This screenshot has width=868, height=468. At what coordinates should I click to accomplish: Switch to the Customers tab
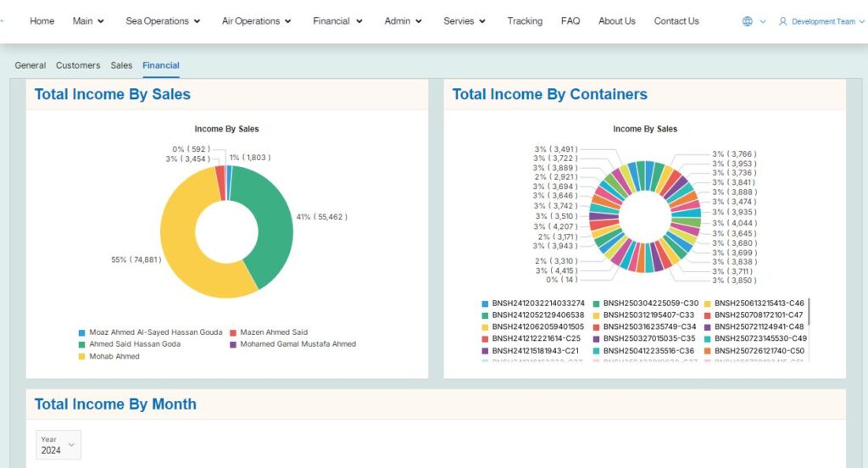pos(78,65)
